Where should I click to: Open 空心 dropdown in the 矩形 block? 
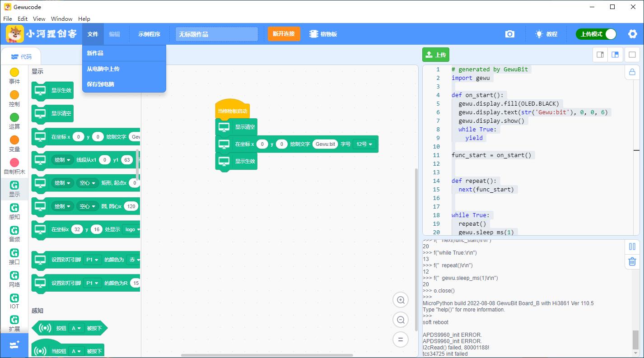(88, 183)
